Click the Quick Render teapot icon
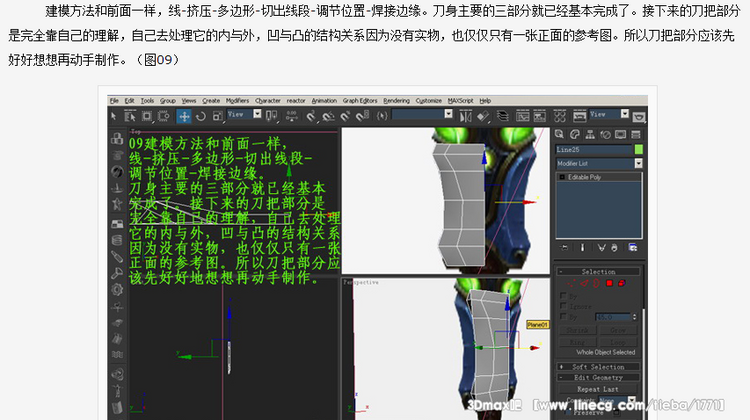Viewport: 750px width, 420px height. 639,116
